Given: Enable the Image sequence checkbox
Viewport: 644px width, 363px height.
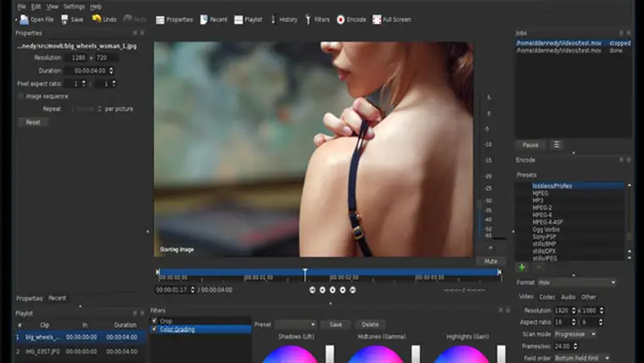Looking at the screenshot, I should [x=21, y=96].
